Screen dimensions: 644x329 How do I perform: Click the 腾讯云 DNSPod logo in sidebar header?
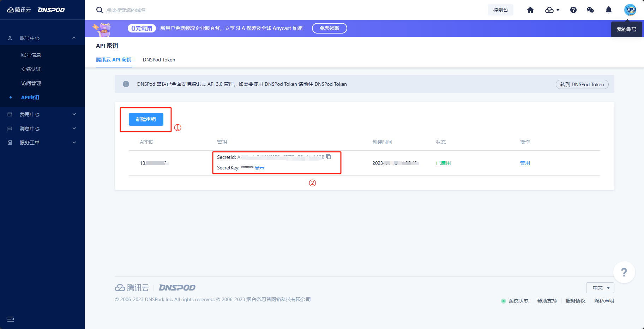[36, 10]
